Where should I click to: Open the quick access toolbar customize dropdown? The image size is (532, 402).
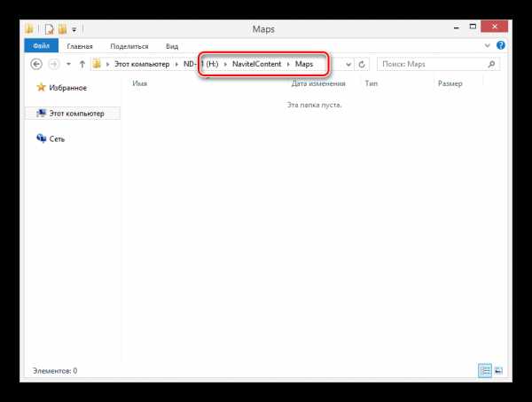click(x=74, y=29)
